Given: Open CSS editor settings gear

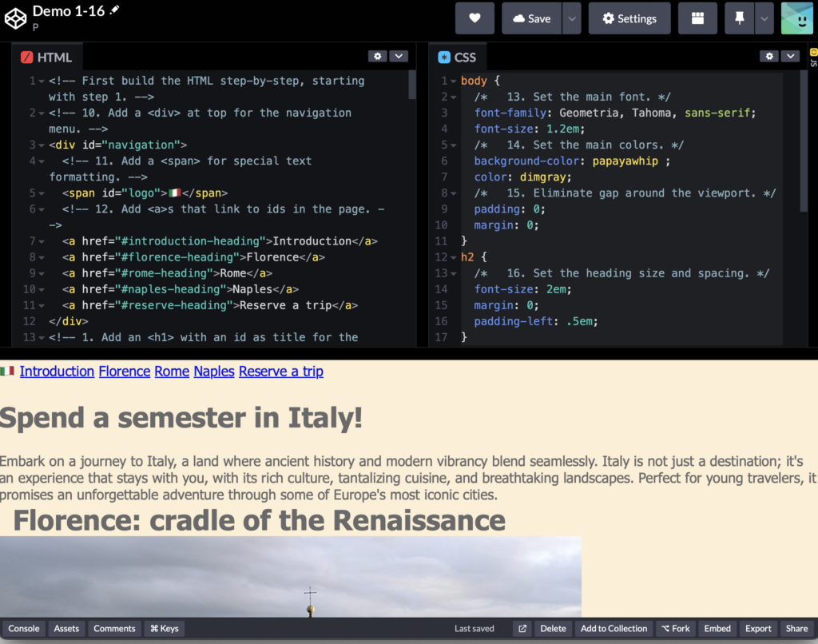Looking at the screenshot, I should click(x=769, y=56).
